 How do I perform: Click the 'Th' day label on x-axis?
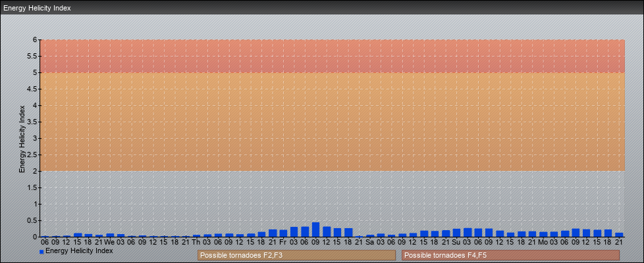[x=196, y=242]
